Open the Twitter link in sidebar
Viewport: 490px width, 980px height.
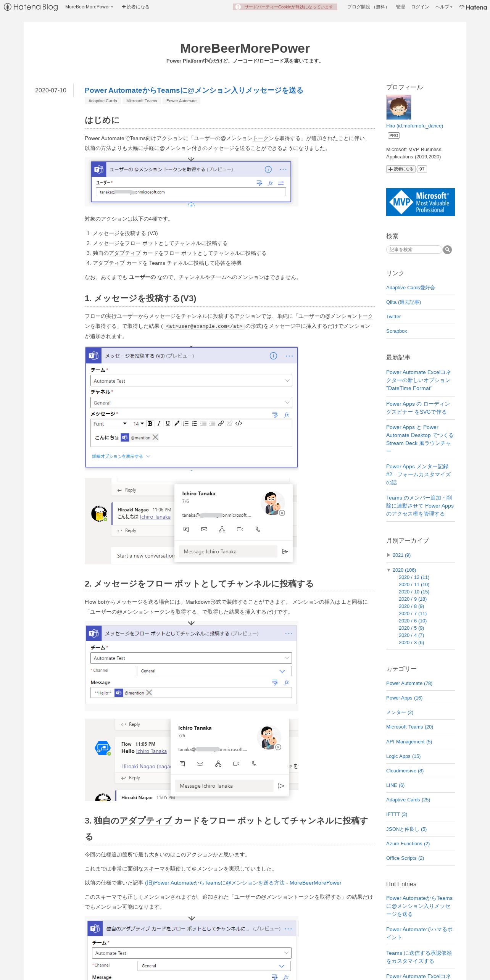(x=393, y=317)
